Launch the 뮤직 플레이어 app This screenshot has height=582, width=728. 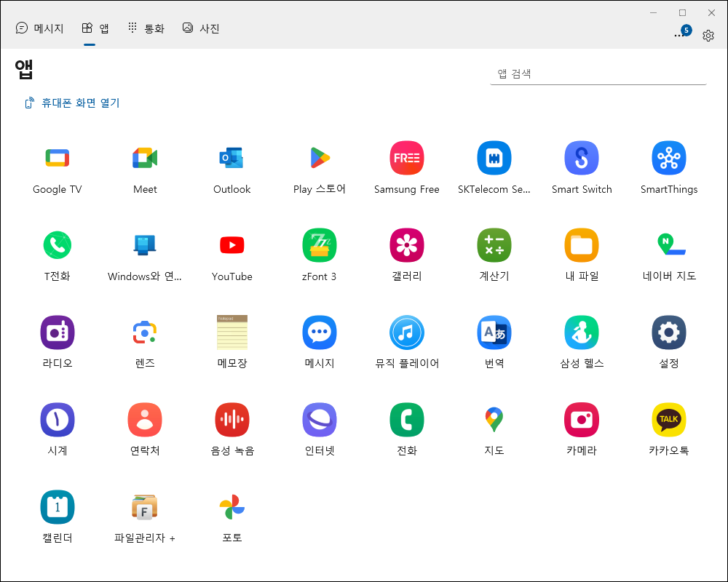coord(407,332)
